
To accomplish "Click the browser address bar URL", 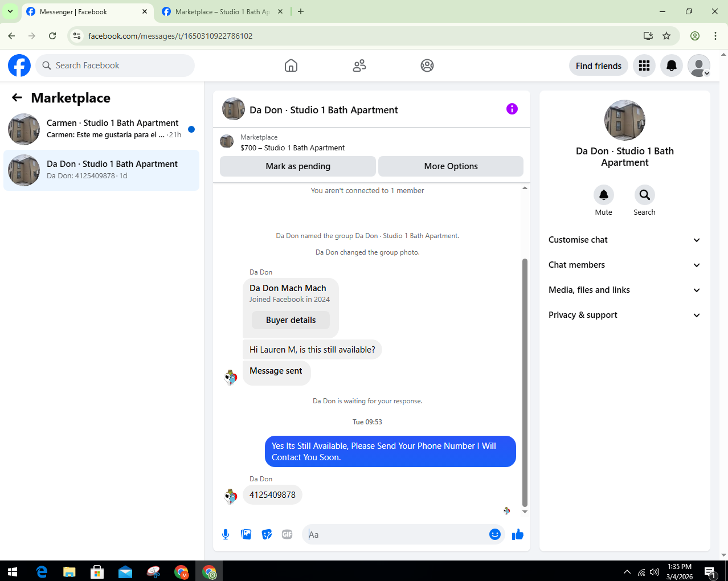I will (170, 36).
